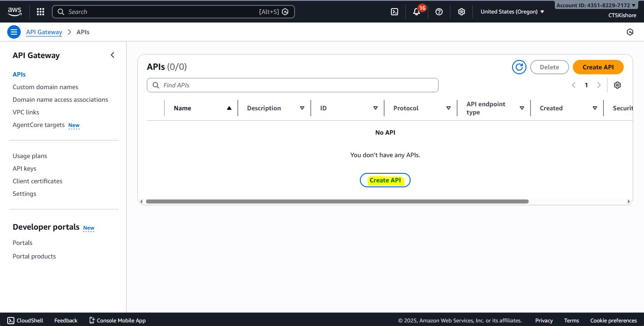
Task: Open table preferences gear icon
Action: click(617, 85)
